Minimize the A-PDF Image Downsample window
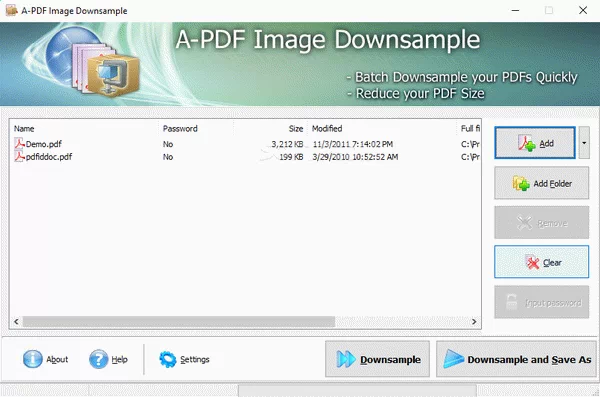 515,10
